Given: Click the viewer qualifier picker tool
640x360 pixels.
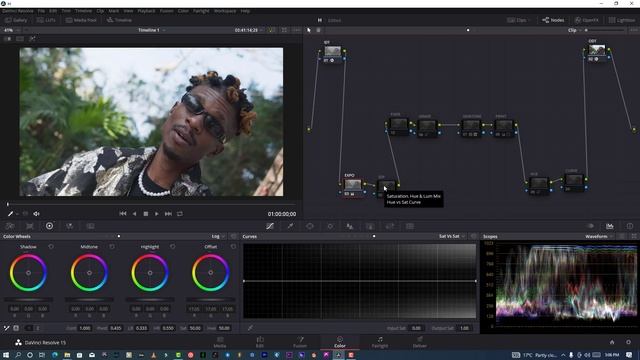Looking at the screenshot, I should point(10,213).
